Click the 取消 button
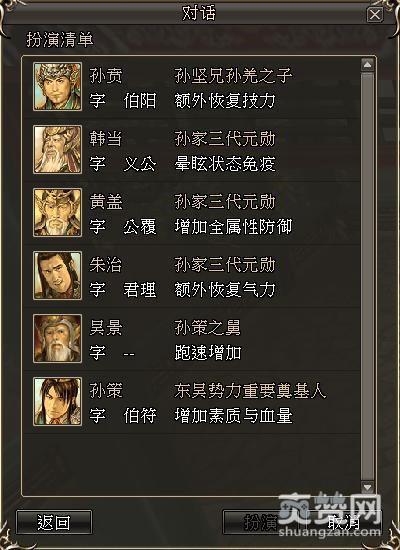The image size is (400, 550). tap(344, 522)
